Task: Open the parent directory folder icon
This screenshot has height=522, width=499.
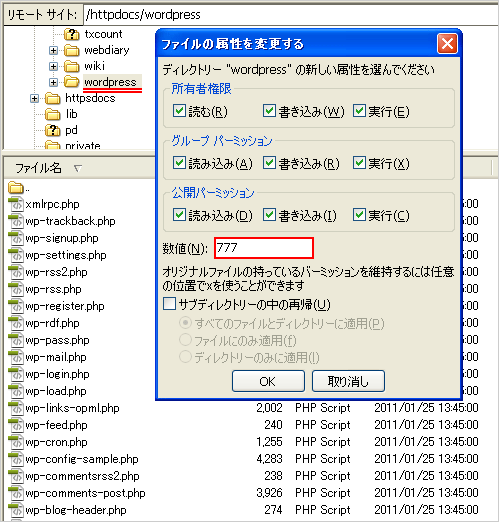Action: (x=16, y=187)
